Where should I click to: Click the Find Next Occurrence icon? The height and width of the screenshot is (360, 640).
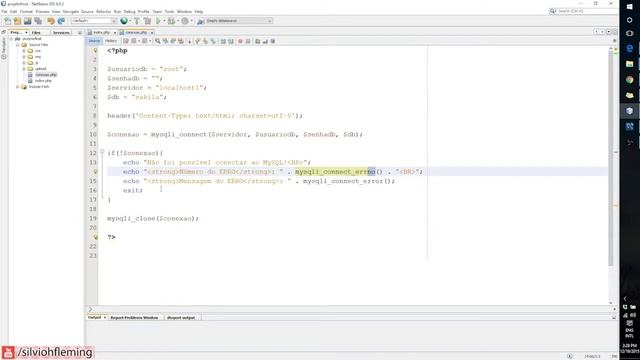click(x=173, y=41)
